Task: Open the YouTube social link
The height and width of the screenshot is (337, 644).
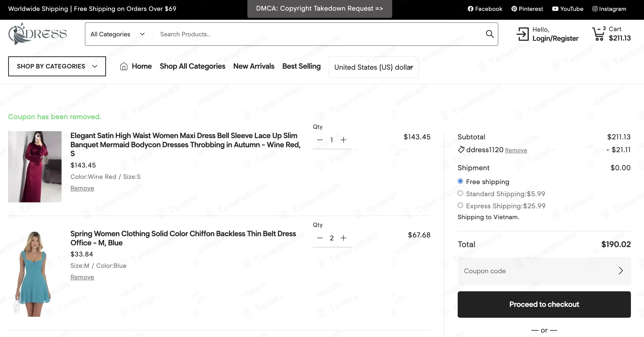Action: click(567, 9)
